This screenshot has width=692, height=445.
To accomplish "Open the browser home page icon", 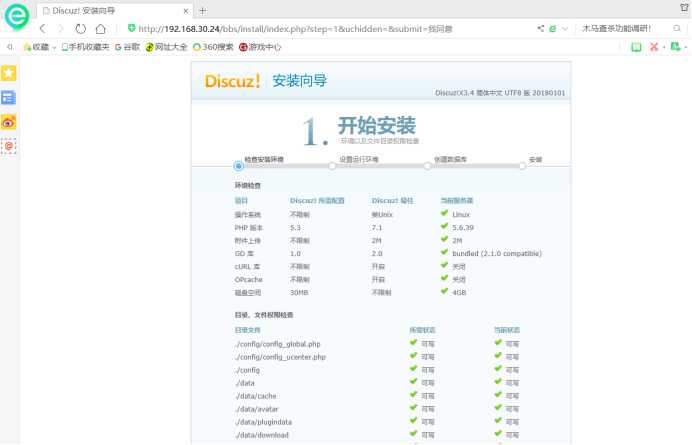I will [x=101, y=29].
